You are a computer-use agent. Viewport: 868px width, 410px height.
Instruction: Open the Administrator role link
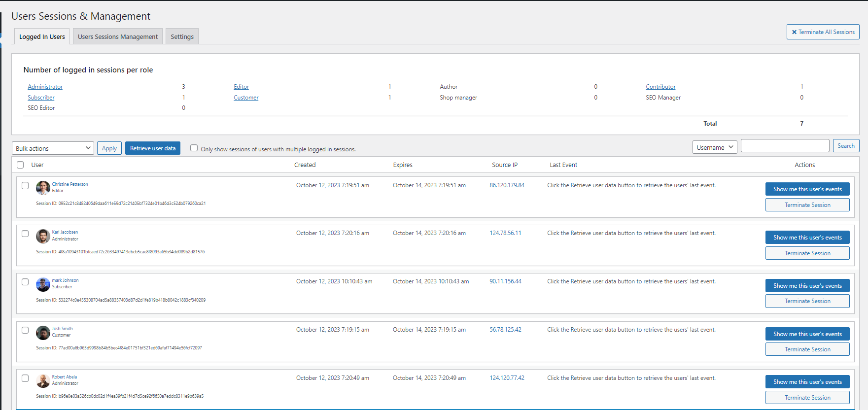[45, 87]
